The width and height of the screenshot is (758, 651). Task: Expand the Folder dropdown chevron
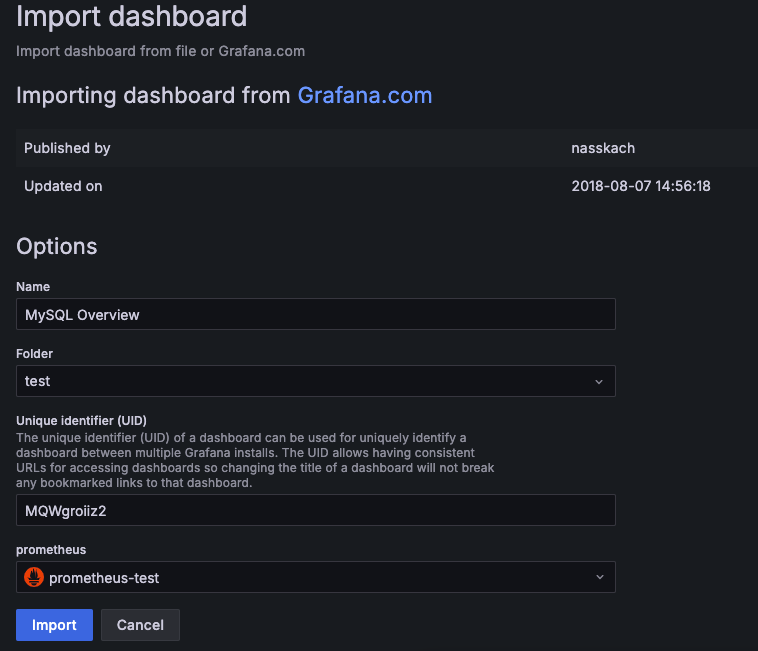(599, 382)
